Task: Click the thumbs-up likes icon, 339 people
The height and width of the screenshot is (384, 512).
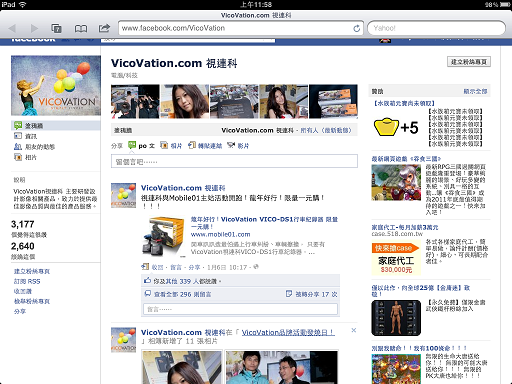Action: tap(147, 281)
